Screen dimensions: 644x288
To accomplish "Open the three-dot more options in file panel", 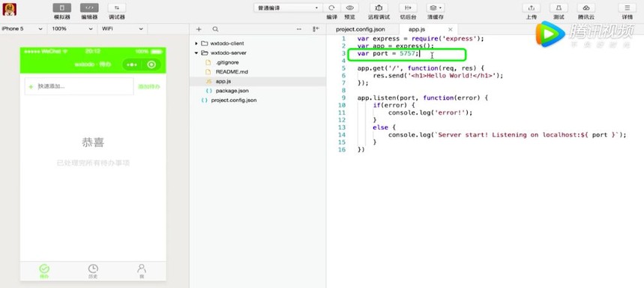I will [x=299, y=29].
